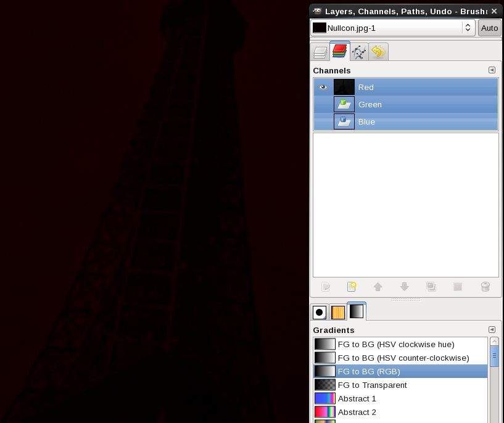Click Channel to selection icon
The height and width of the screenshot is (423, 504).
[458, 287]
